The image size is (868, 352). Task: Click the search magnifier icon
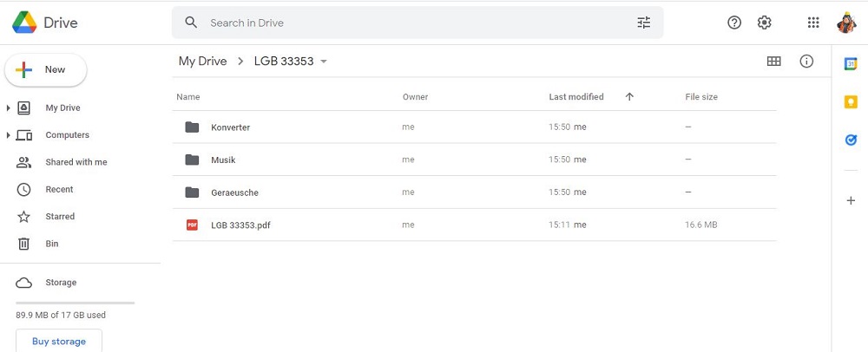pyautogui.click(x=191, y=23)
